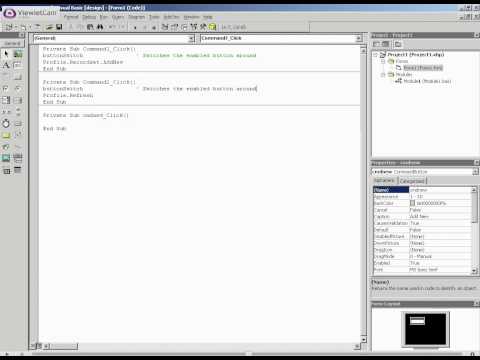
Task: Collapse the Modules folder node
Action: click(383, 75)
